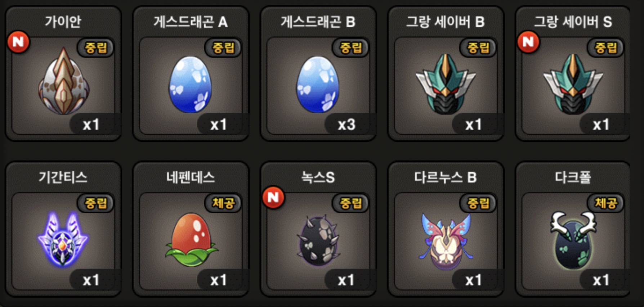The width and height of the screenshot is (644, 307).
Task: Click the 기간티스 card title
Action: pyautogui.click(x=63, y=177)
